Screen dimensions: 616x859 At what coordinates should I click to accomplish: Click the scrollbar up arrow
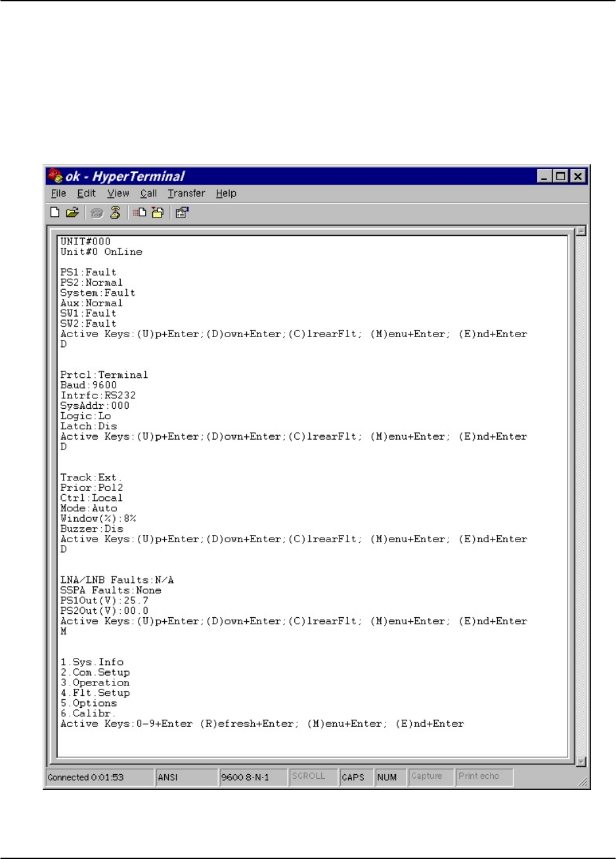(x=580, y=231)
